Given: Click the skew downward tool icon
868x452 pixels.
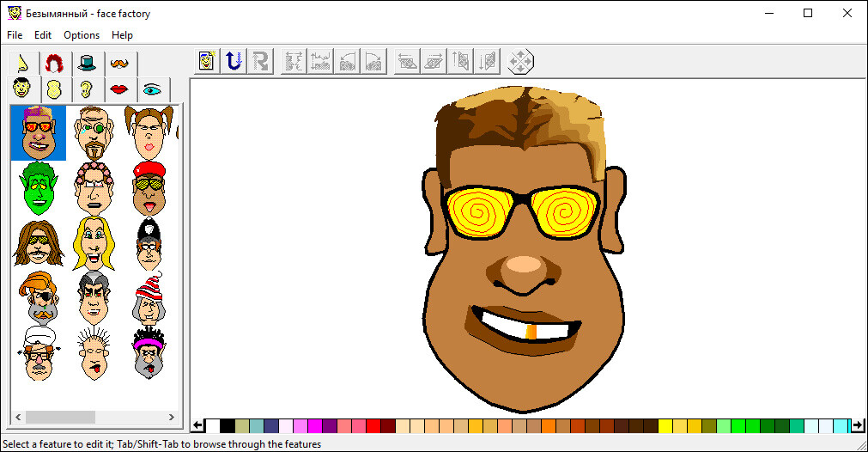Looking at the screenshot, I should 487,61.
